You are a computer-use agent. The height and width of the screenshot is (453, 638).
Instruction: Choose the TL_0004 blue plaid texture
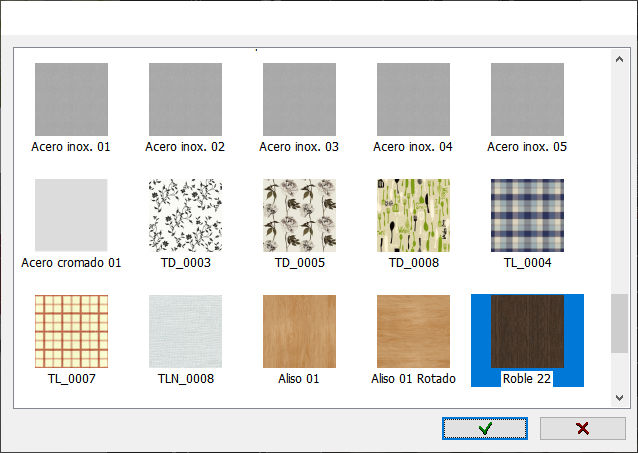[527, 215]
